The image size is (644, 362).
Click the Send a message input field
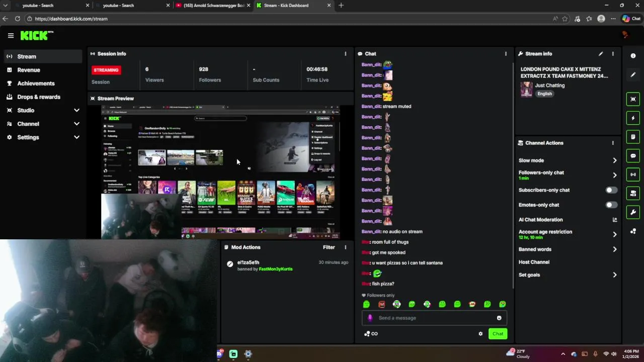(434, 318)
